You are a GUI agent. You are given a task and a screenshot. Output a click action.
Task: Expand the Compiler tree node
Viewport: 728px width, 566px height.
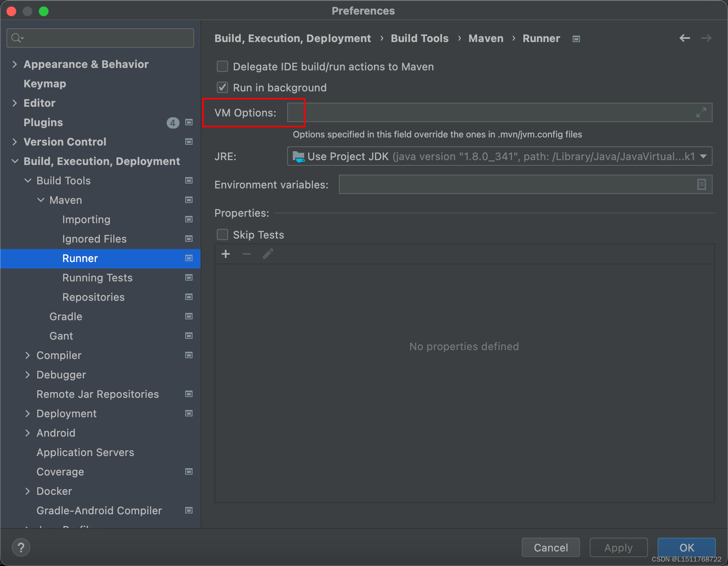coord(28,355)
